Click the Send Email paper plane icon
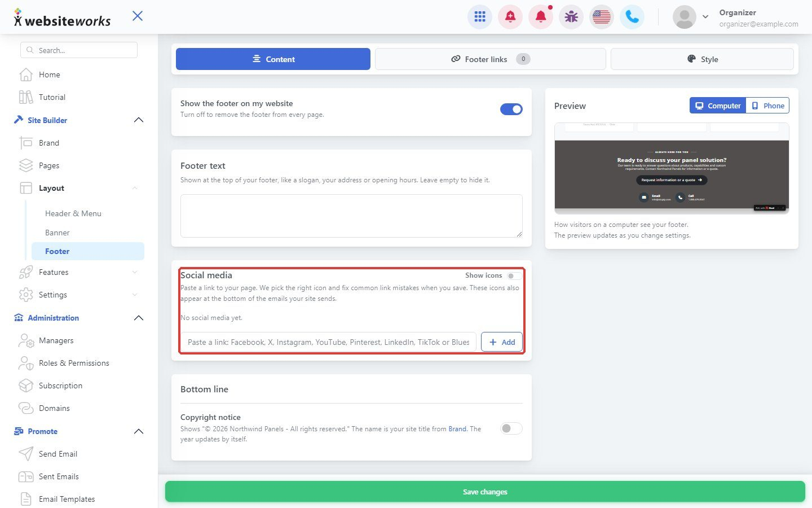812x508 pixels. click(26, 454)
